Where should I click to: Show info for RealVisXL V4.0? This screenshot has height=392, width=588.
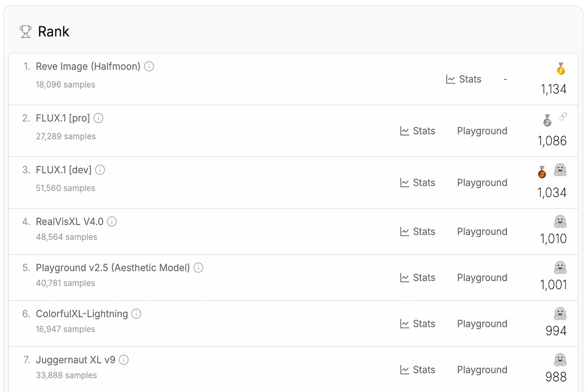(x=112, y=221)
